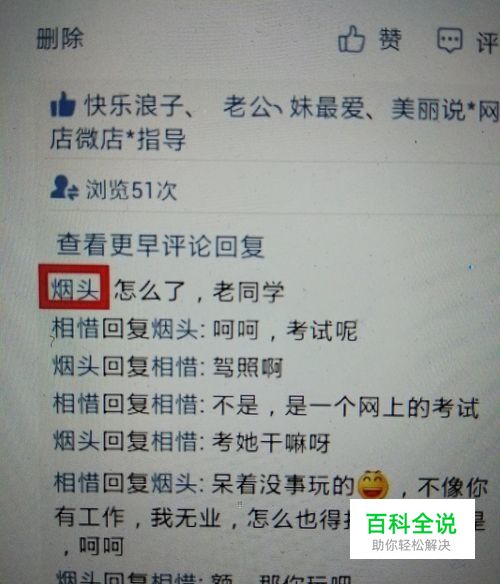Open 烟头 username highlighted in red box
Screen dimensions: 500x584
coord(75,289)
